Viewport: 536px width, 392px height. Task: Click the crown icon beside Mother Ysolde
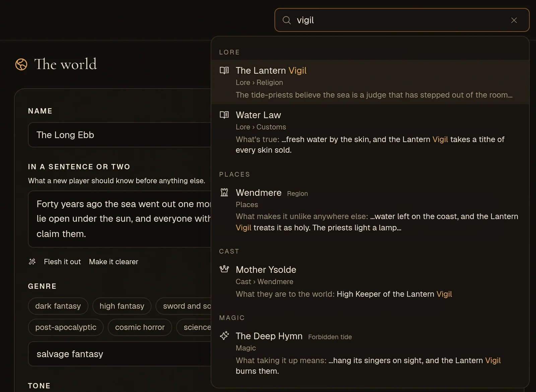(224, 269)
